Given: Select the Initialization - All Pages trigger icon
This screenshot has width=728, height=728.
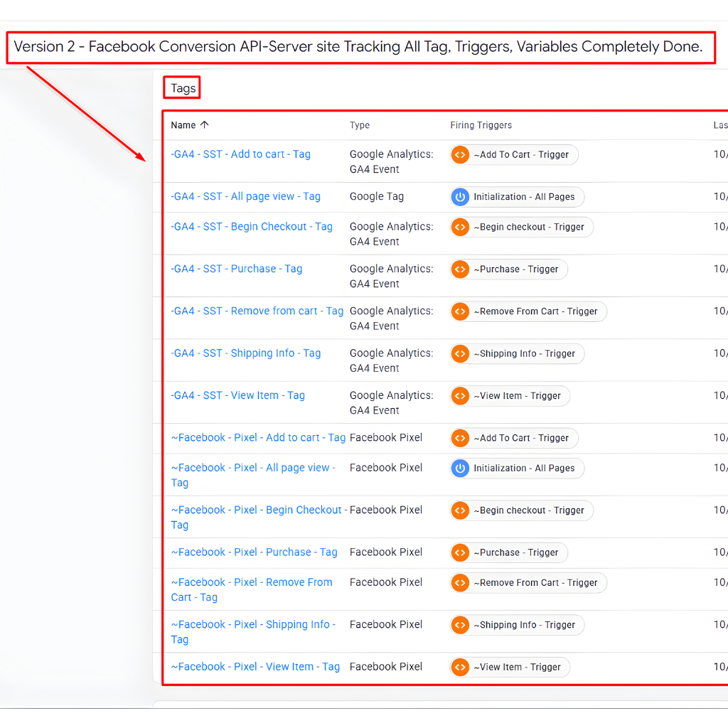Looking at the screenshot, I should (460, 197).
